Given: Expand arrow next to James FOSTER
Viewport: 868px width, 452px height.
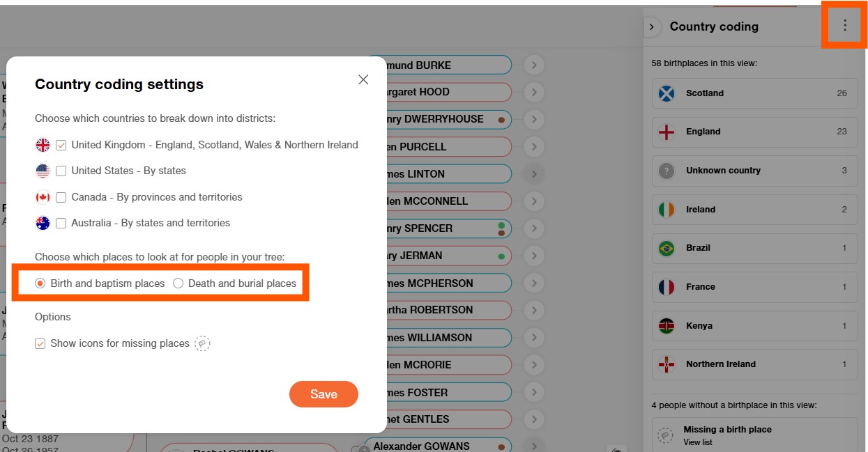Looking at the screenshot, I should tap(534, 393).
